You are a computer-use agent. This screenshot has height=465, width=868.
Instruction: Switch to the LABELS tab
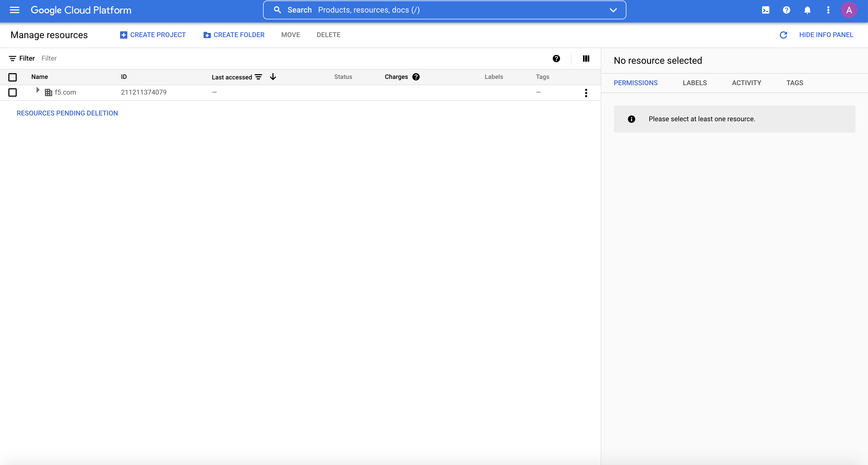point(695,83)
